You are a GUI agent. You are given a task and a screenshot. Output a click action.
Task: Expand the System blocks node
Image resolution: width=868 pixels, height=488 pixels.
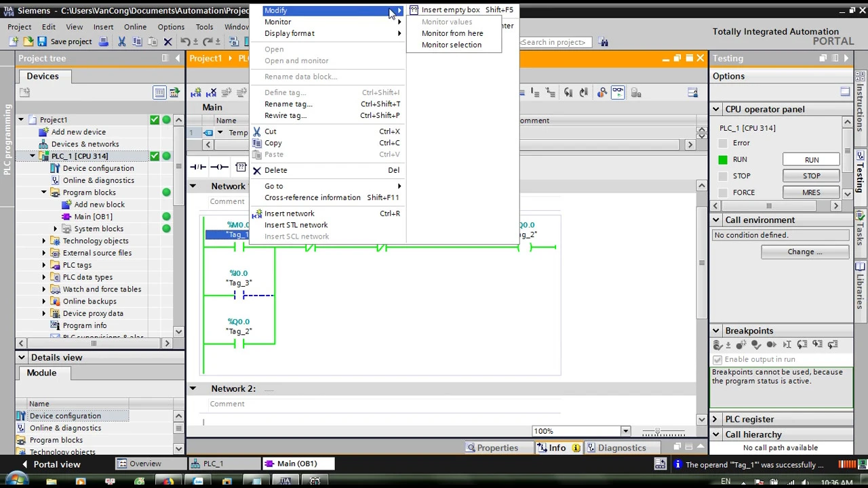[56, 228]
